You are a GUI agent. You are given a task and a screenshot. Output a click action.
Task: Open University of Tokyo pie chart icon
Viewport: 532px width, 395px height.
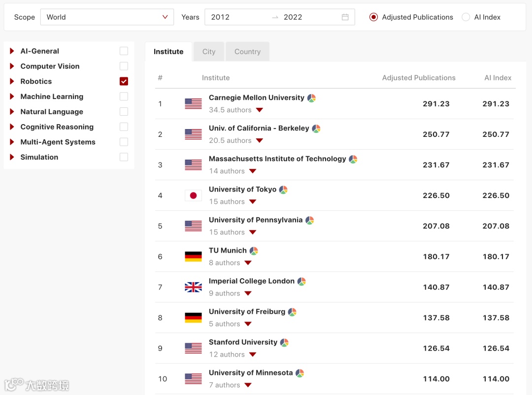point(283,190)
